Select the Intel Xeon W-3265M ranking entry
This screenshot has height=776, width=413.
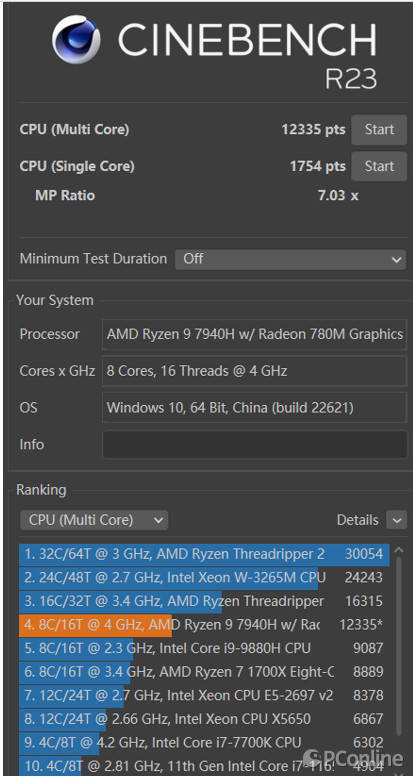pos(204,578)
